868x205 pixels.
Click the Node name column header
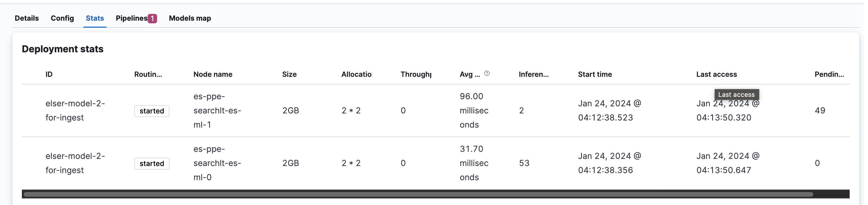point(213,74)
